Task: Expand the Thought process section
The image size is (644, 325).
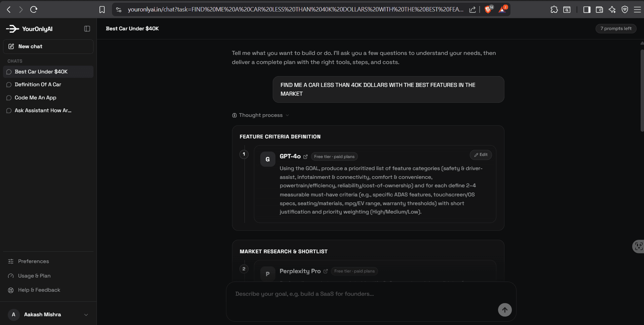Action: [x=261, y=115]
